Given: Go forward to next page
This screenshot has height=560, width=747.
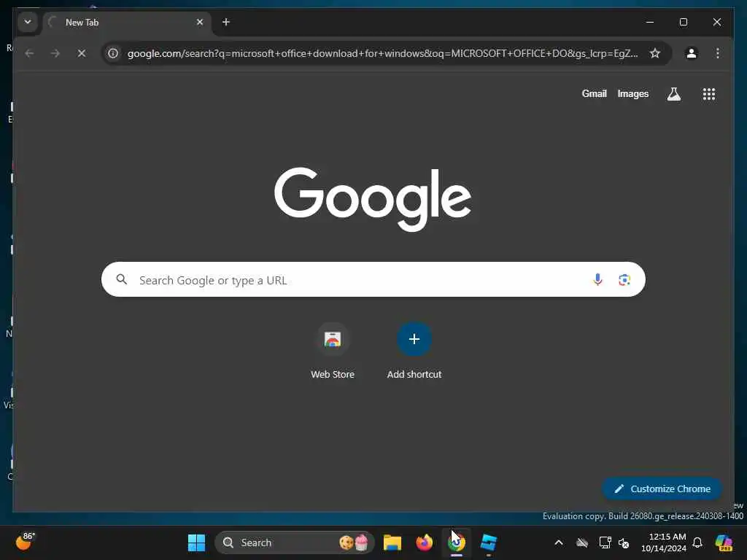Looking at the screenshot, I should pyautogui.click(x=55, y=53).
